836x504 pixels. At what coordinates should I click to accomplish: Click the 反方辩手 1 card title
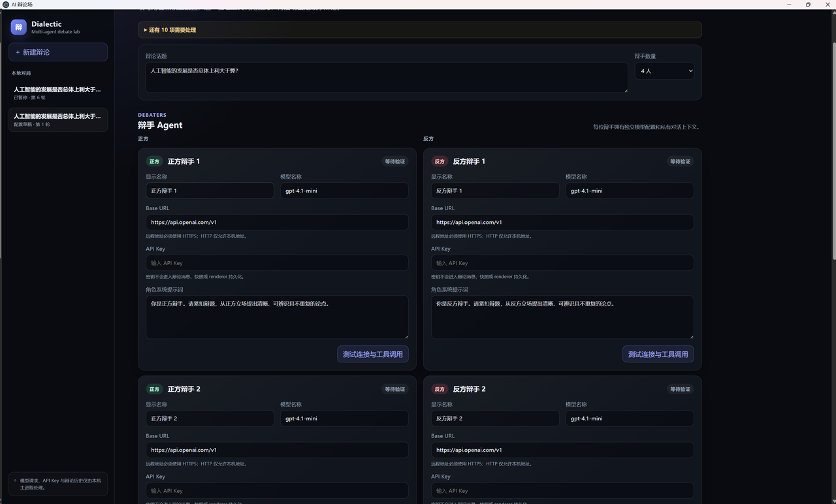point(469,161)
